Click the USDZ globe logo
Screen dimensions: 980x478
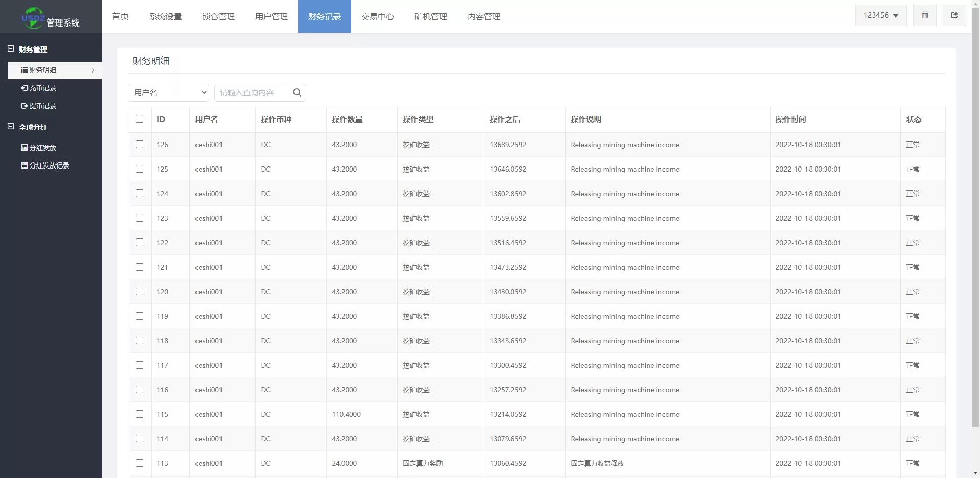click(33, 18)
